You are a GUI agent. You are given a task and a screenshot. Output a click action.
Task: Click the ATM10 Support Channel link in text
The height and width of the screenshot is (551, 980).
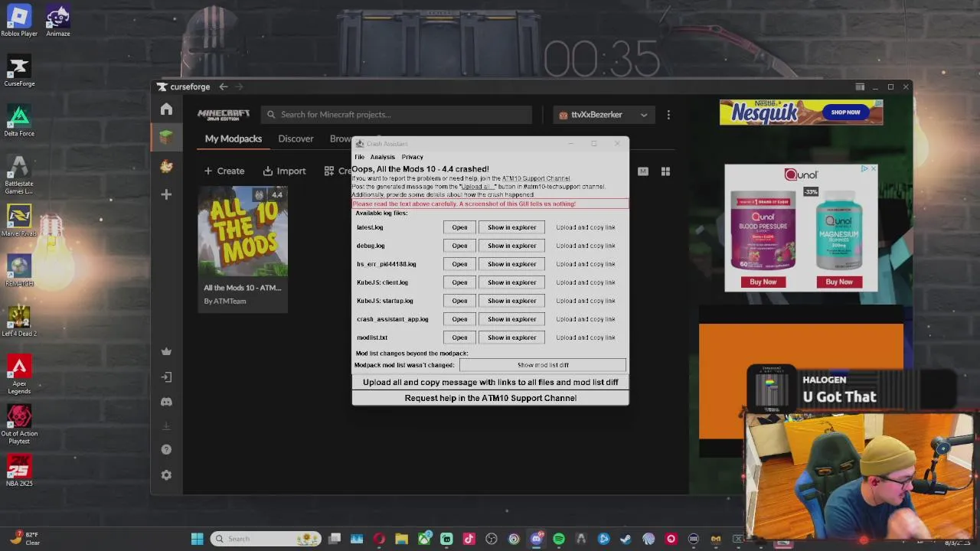pos(536,178)
